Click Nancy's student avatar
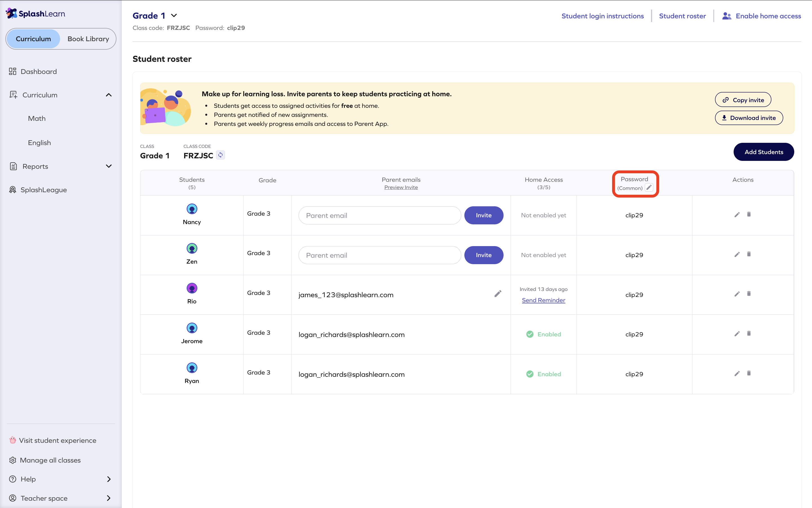 click(x=192, y=209)
